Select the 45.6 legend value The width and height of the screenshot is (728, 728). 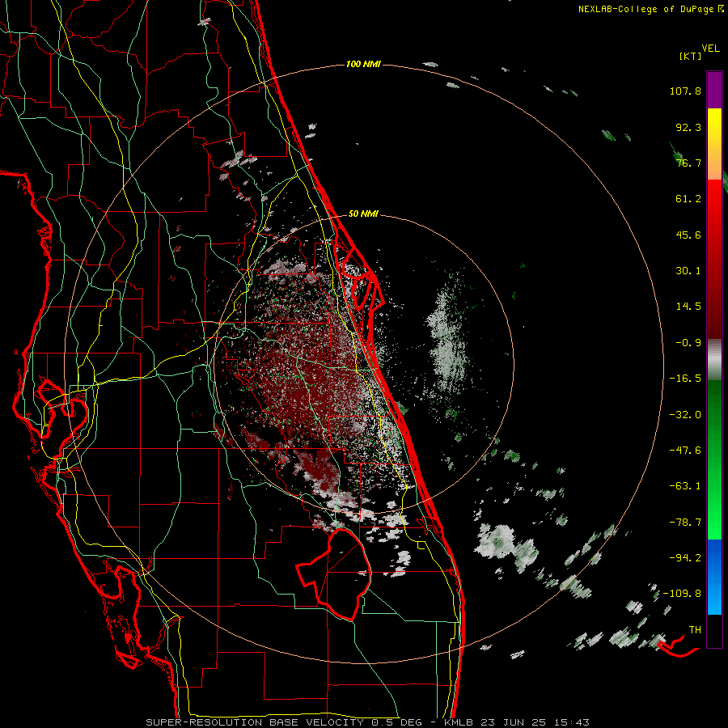(688, 235)
